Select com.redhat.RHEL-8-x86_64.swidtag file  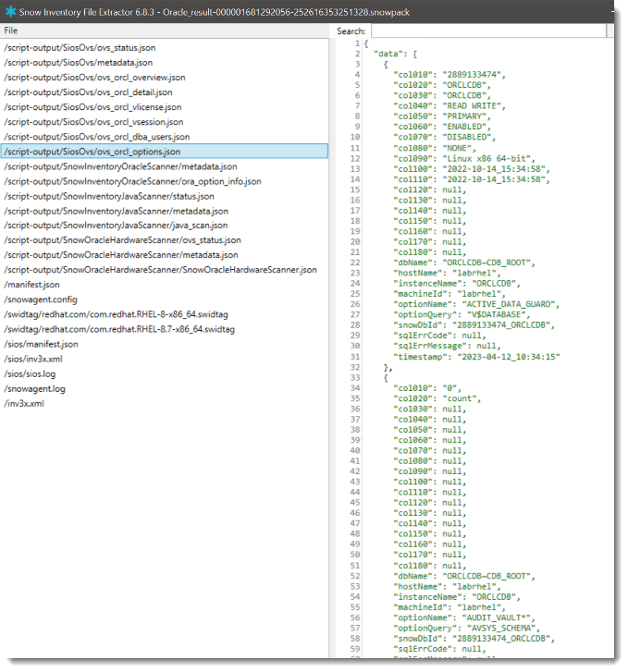click(116, 314)
